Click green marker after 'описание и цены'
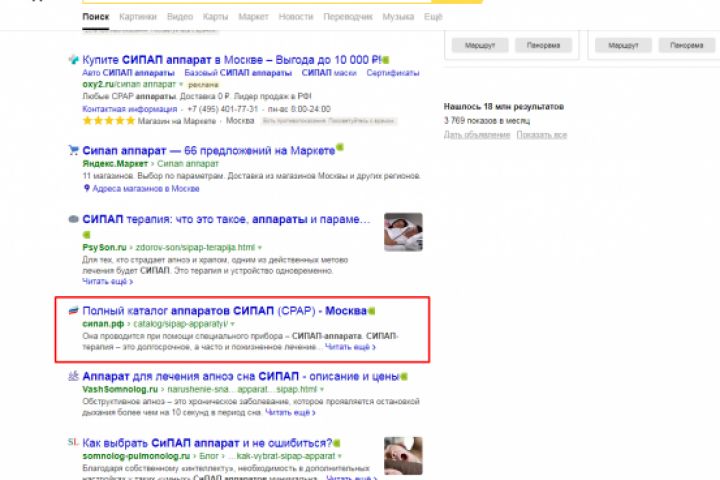 (404, 377)
